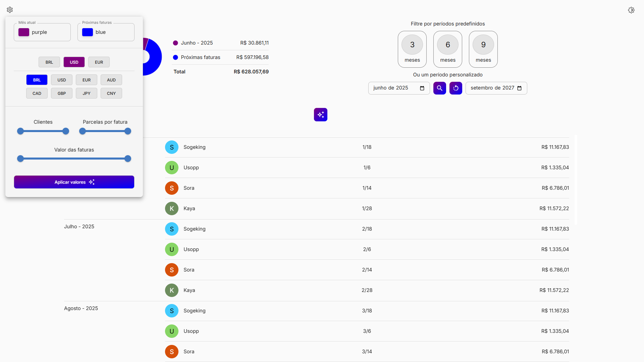Select the JPY currency option
Screen dimensions: 644x362
click(x=86, y=93)
